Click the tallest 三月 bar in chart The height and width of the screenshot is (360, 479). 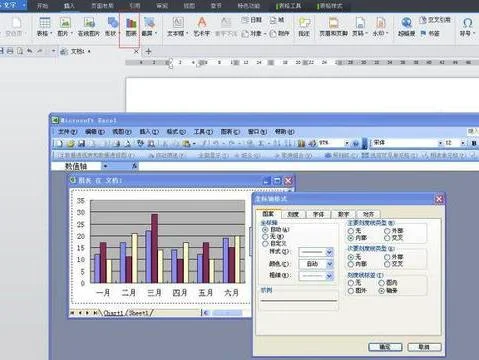tap(155, 248)
